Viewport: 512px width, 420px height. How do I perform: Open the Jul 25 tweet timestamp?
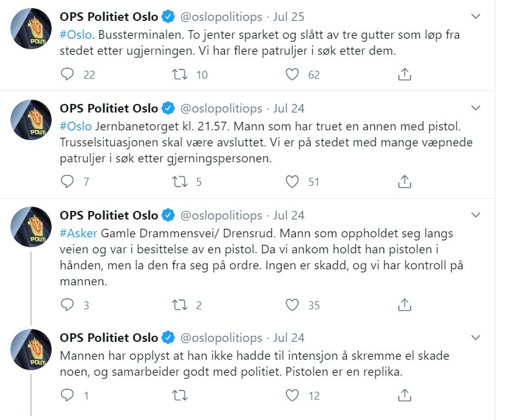(288, 17)
